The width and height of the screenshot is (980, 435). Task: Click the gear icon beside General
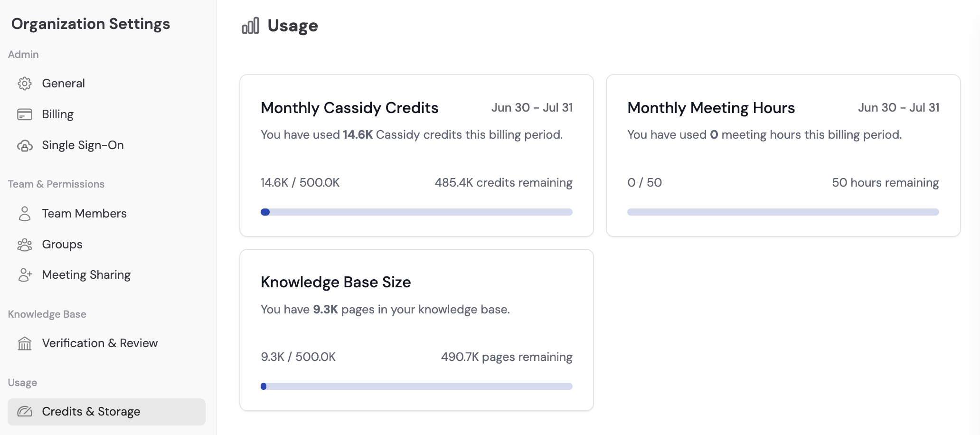tap(25, 83)
